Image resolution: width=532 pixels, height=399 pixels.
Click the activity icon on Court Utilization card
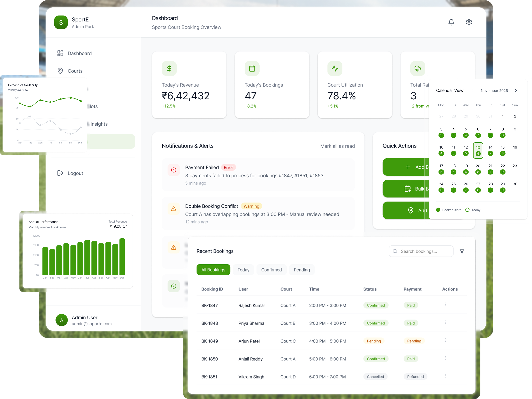tap(335, 68)
